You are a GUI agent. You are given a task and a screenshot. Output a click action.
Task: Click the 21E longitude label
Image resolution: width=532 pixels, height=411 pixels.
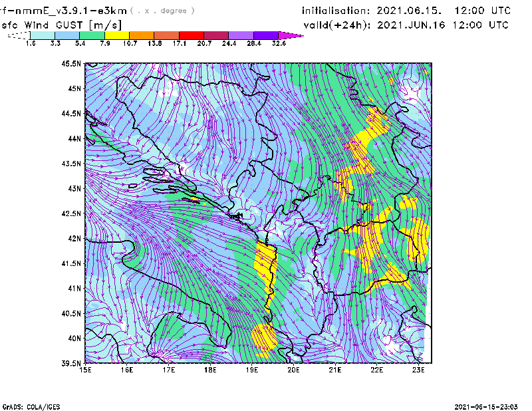click(x=335, y=370)
